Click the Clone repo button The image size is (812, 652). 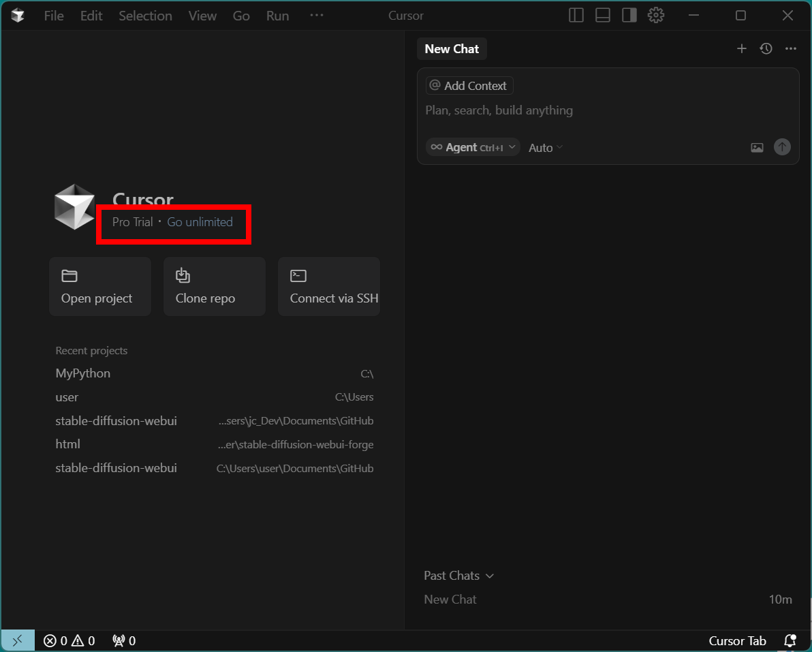tap(215, 286)
